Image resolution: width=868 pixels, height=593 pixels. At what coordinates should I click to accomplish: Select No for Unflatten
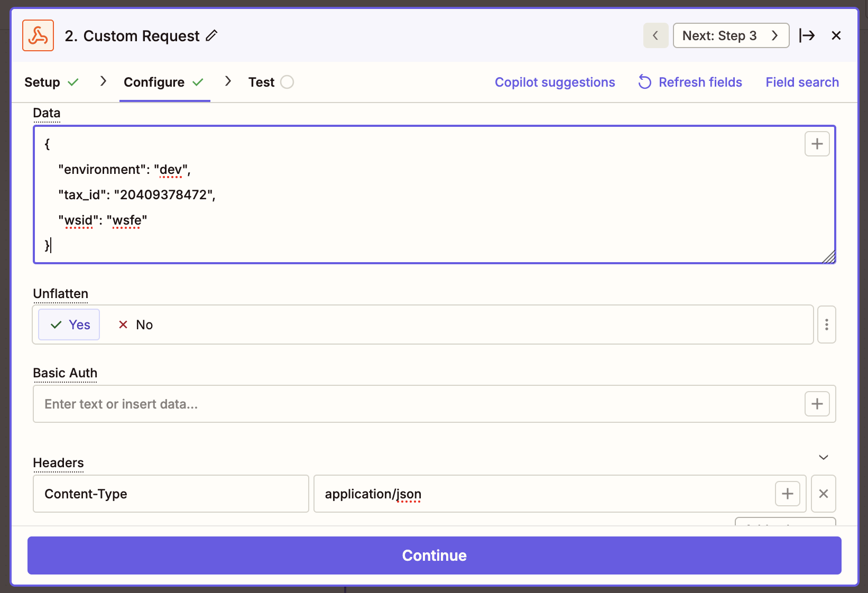coord(136,325)
